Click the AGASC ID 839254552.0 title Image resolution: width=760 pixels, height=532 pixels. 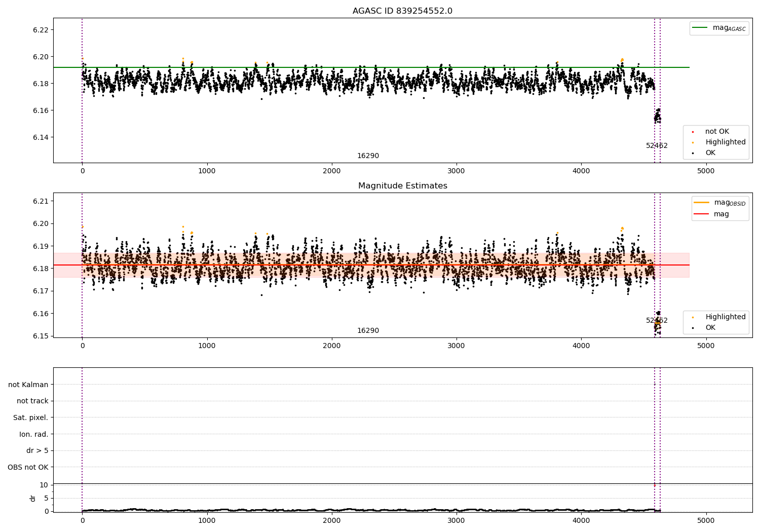[x=403, y=11]
